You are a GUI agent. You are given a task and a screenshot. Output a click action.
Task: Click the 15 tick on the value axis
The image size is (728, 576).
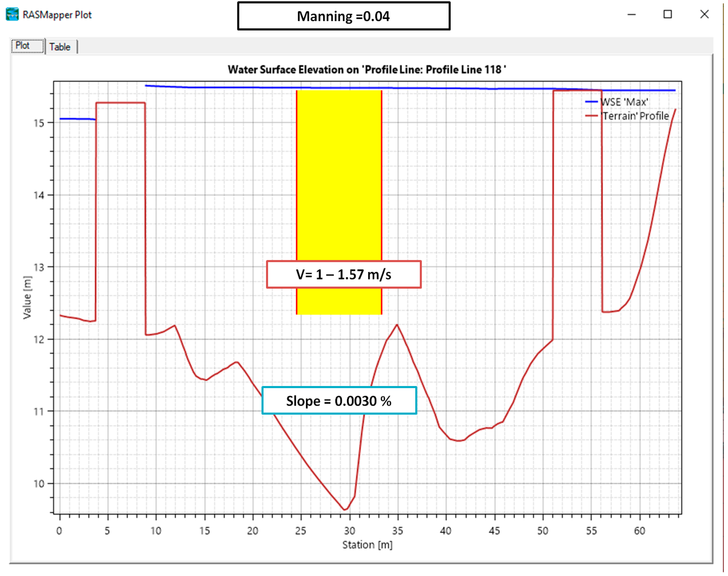[x=39, y=123]
